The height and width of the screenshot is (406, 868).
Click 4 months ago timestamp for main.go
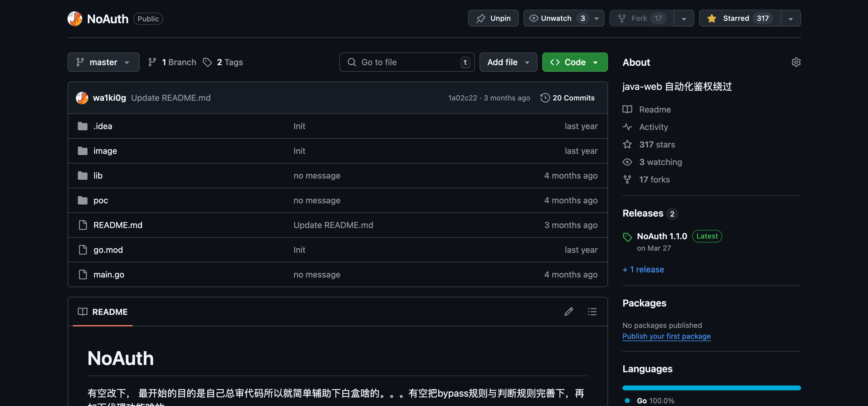(571, 274)
